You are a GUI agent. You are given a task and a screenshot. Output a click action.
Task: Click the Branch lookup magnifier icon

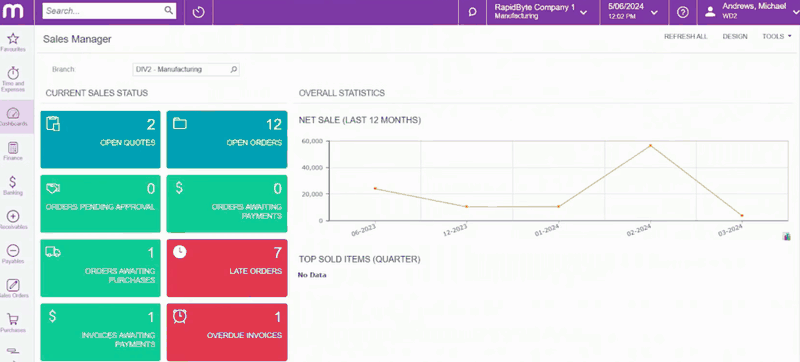(x=234, y=69)
